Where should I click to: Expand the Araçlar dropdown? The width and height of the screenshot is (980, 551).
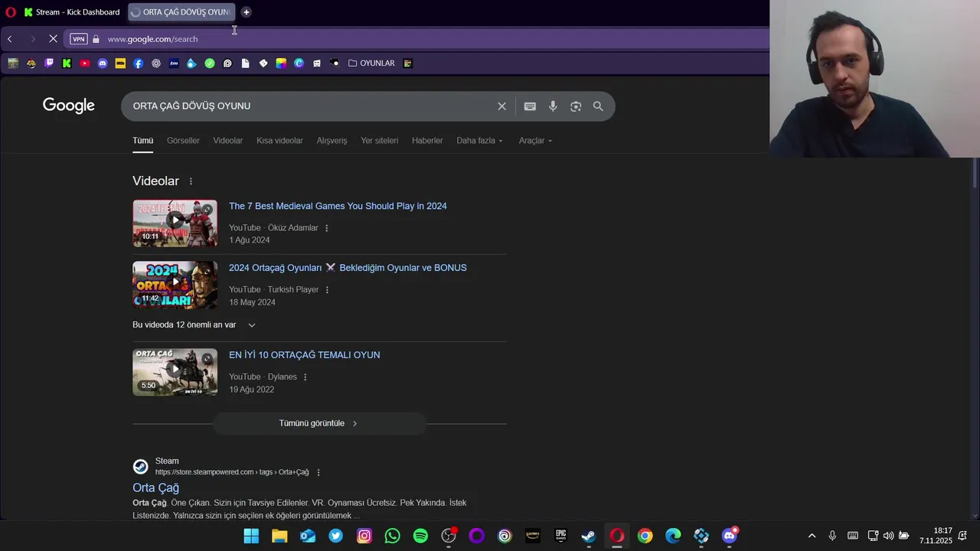pos(535,141)
